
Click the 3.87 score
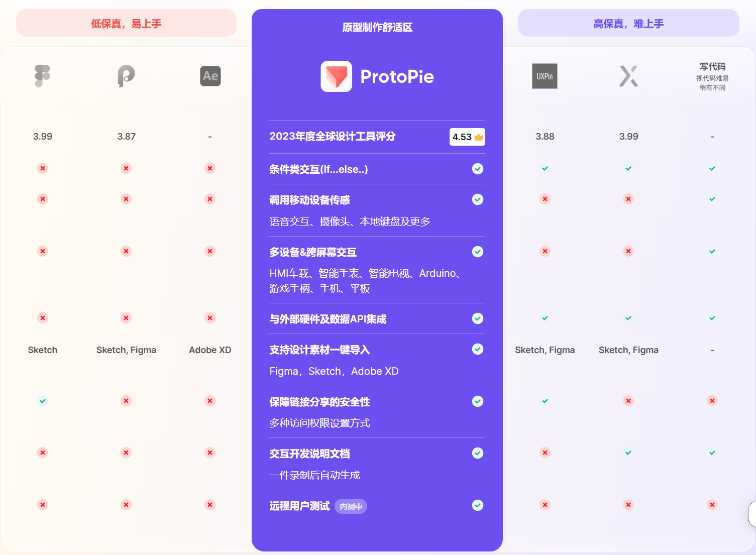point(126,137)
